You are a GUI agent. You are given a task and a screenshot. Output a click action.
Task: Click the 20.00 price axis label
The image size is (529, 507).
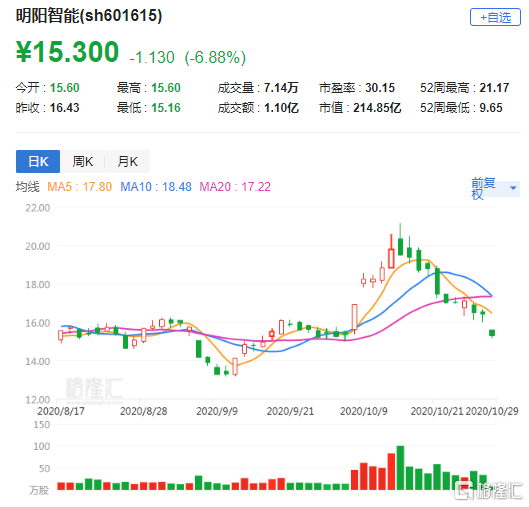pos(37,246)
